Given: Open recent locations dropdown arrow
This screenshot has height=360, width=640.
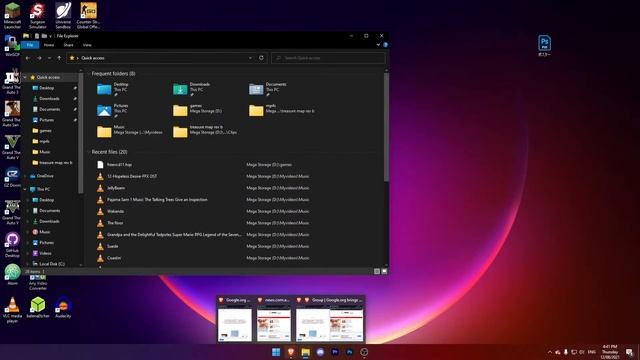Looking at the screenshot, I should [x=49, y=58].
